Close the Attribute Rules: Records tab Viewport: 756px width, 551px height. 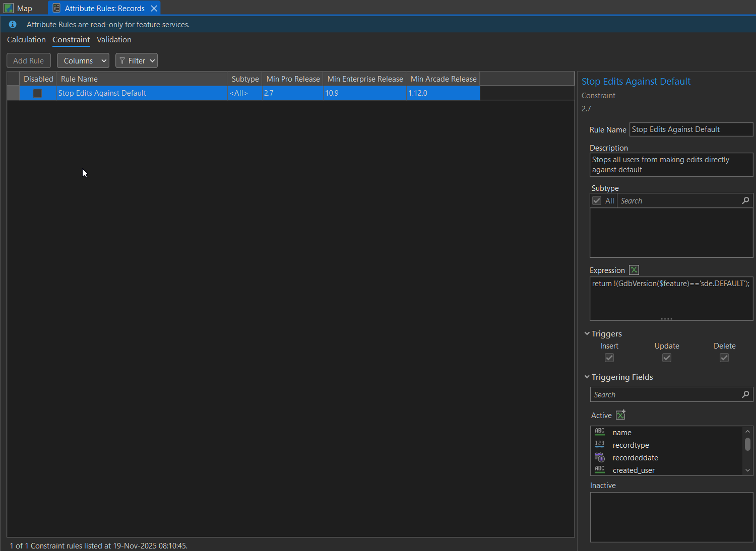click(154, 8)
